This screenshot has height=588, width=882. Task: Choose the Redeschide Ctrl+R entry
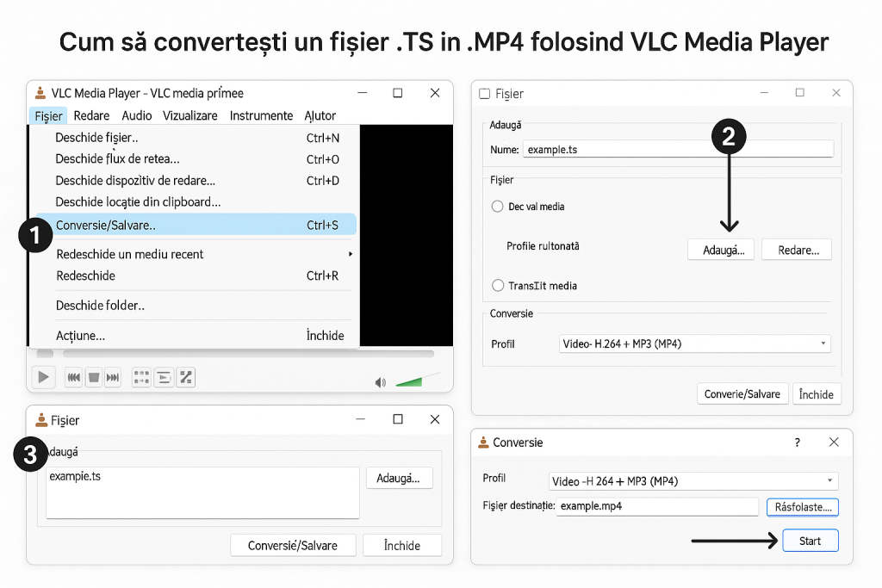coord(196,276)
